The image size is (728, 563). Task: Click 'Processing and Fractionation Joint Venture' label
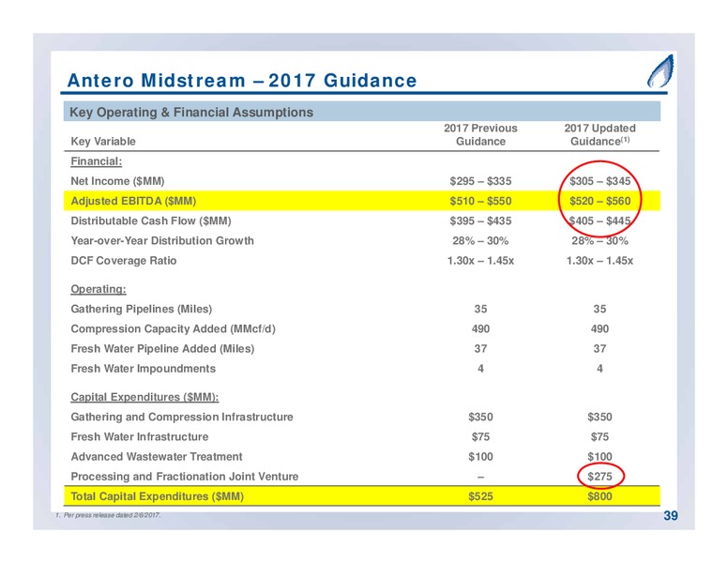tap(184, 477)
